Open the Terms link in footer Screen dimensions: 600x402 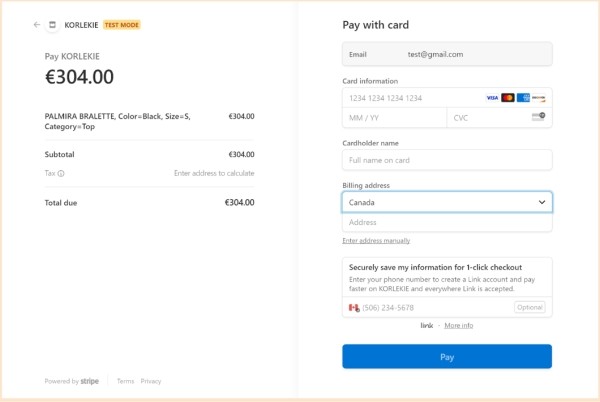(126, 381)
